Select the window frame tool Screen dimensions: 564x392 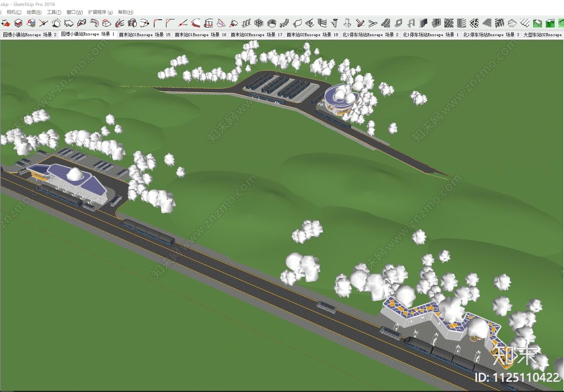(x=398, y=23)
